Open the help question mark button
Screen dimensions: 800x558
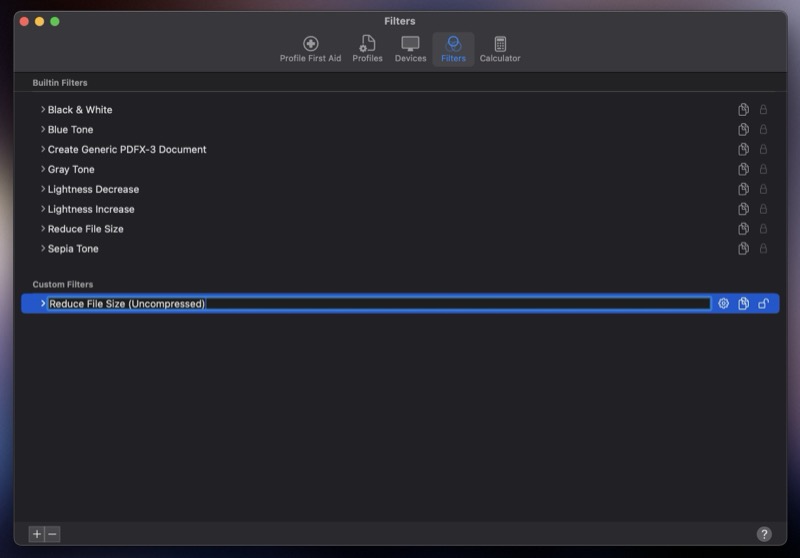764,534
